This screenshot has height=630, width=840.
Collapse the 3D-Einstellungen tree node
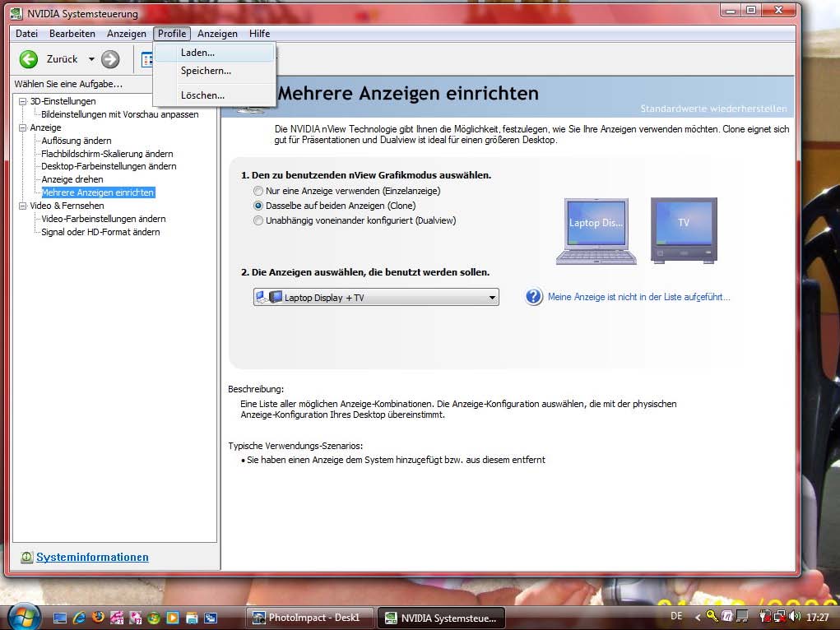pos(22,101)
